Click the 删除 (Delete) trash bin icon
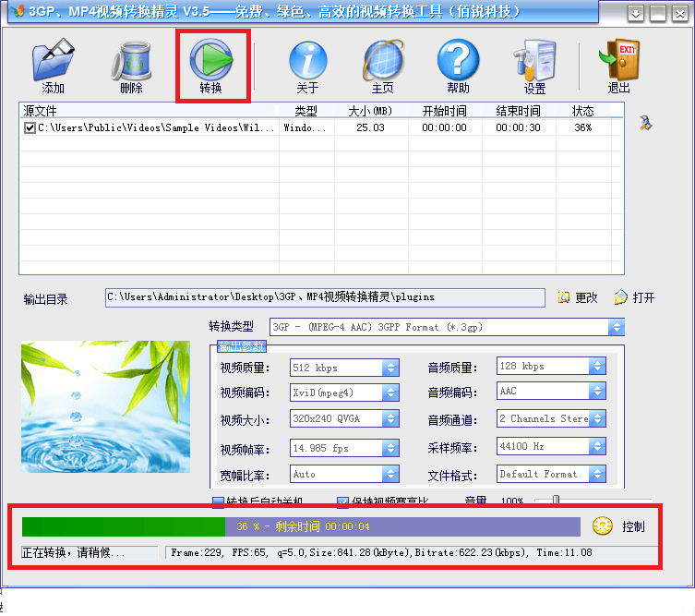Image resolution: width=695 pixels, height=616 pixels. tap(131, 60)
